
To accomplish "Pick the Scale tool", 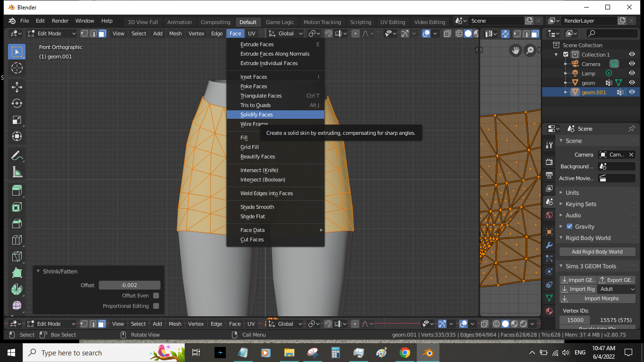I will tap(17, 120).
